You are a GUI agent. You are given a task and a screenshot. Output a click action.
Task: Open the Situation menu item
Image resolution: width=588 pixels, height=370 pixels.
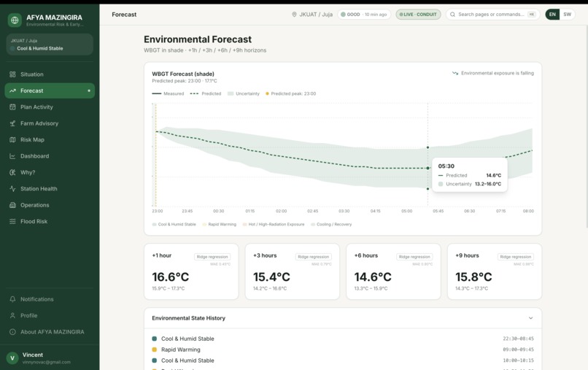click(x=50, y=74)
